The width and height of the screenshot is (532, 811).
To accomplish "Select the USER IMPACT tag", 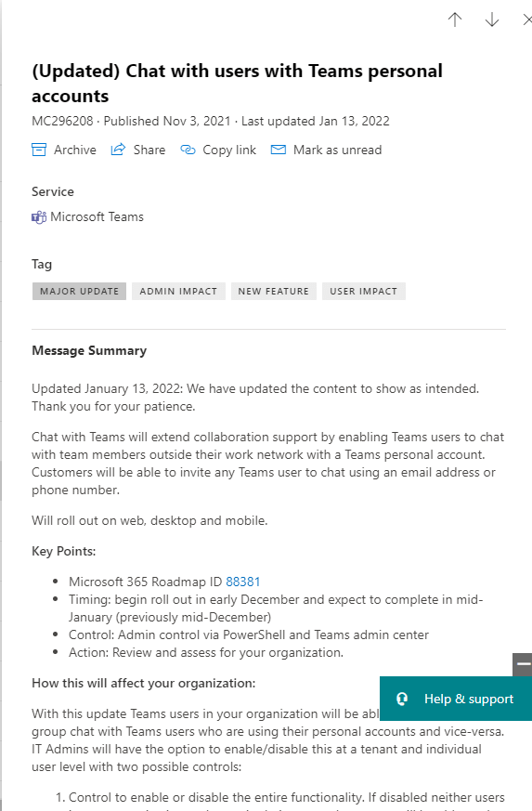I will [x=363, y=291].
